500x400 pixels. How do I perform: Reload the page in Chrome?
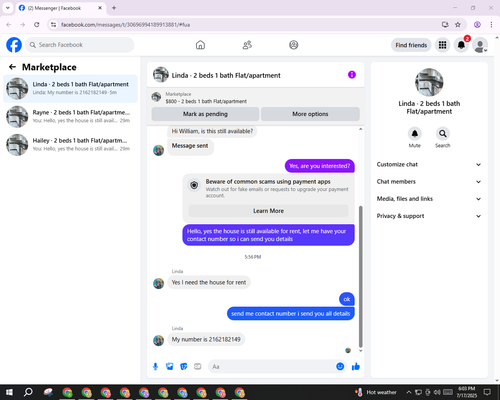coord(37,25)
